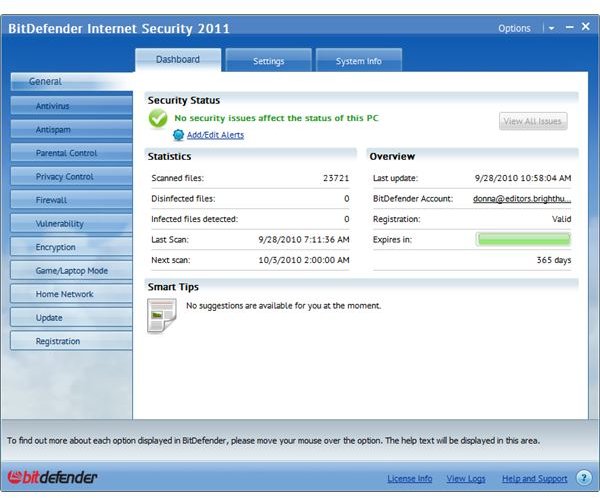The width and height of the screenshot is (600, 498).
Task: Click the bitdefender logo
Action: 52,477
